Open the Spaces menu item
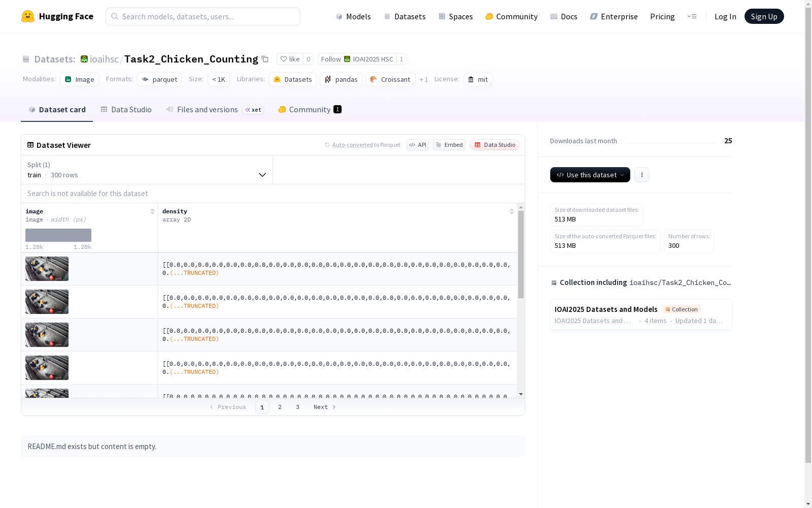This screenshot has width=812, height=508. [456, 16]
